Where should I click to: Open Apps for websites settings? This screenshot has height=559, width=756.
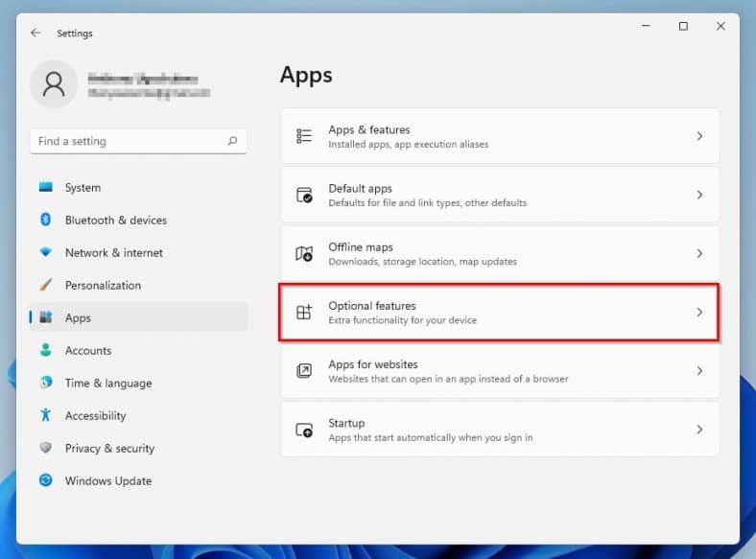pyautogui.click(x=499, y=371)
